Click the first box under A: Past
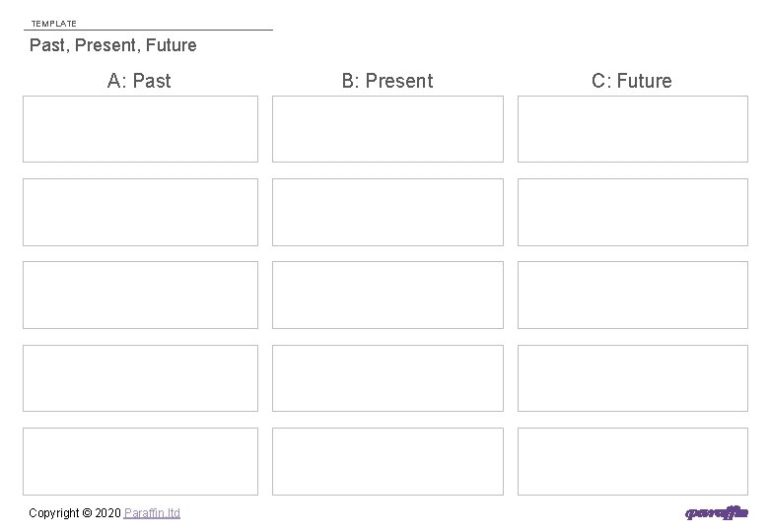The image size is (769, 532). [x=140, y=129]
